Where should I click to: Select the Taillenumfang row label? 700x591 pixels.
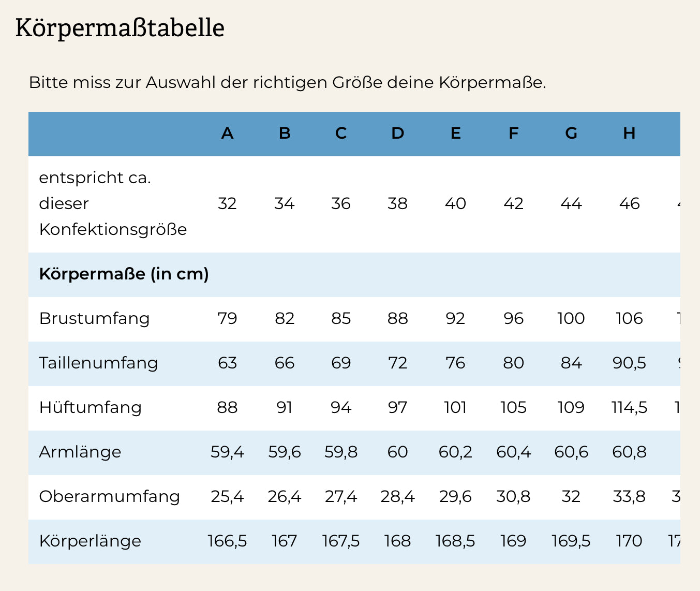point(98,363)
